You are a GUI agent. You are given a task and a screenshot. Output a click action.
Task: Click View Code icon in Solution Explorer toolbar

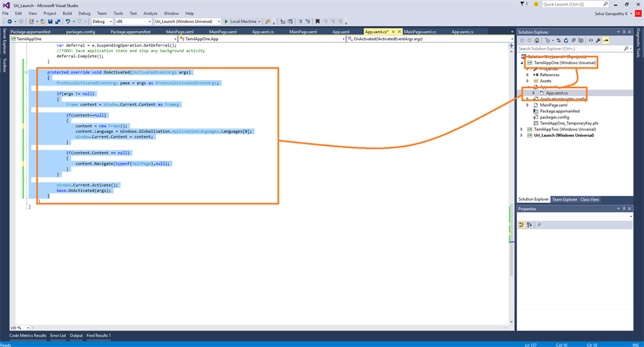591,40
